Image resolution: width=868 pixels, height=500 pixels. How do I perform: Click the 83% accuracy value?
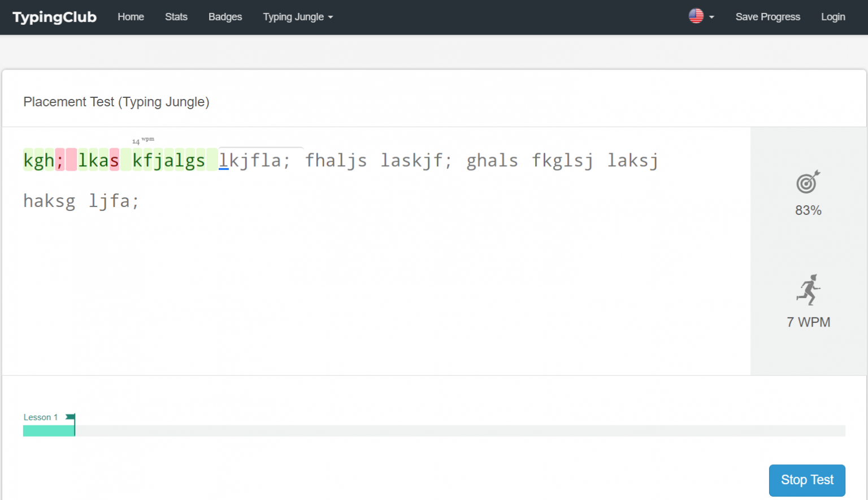(808, 210)
